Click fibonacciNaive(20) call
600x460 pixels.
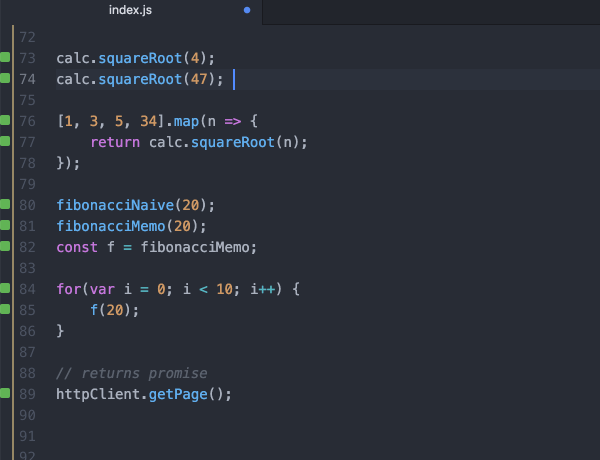pyautogui.click(x=135, y=205)
